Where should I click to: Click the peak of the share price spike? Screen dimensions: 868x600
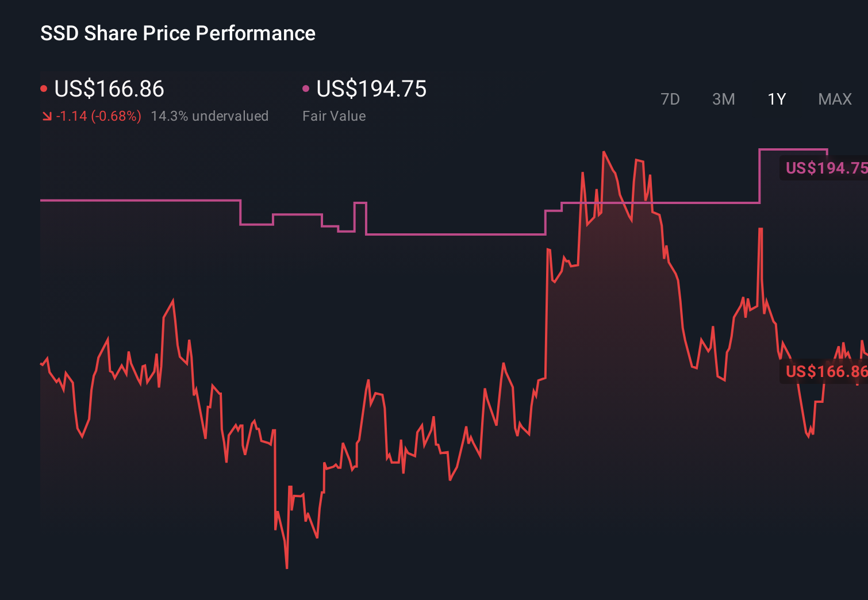click(604, 151)
